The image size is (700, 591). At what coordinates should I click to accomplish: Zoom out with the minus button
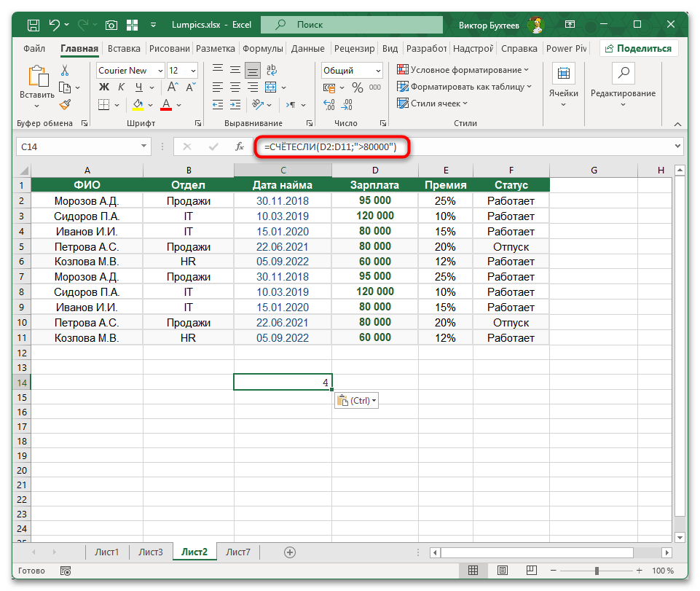coord(554,571)
